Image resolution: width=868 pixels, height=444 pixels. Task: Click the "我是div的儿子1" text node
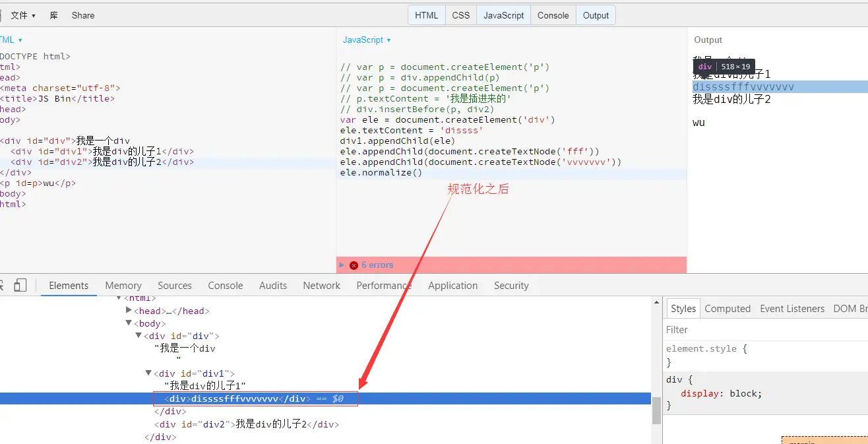click(205, 386)
